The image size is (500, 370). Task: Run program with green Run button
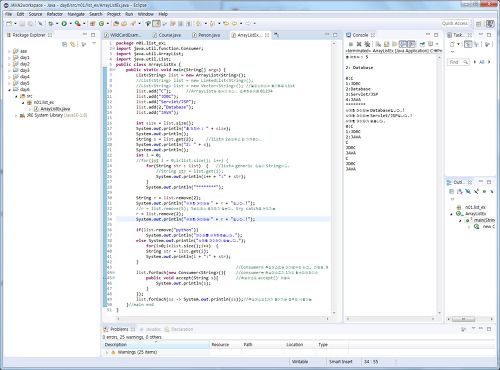(64, 24)
